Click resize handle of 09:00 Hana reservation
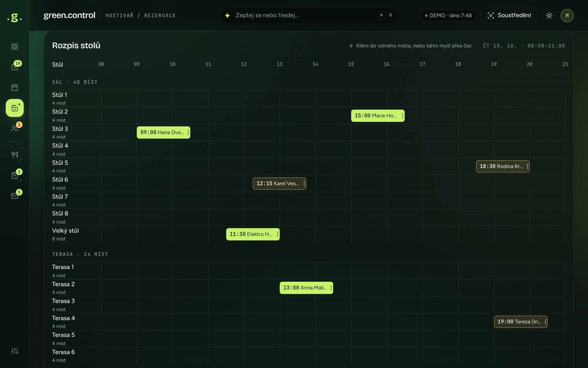The image size is (588, 368). pyautogui.click(x=188, y=132)
